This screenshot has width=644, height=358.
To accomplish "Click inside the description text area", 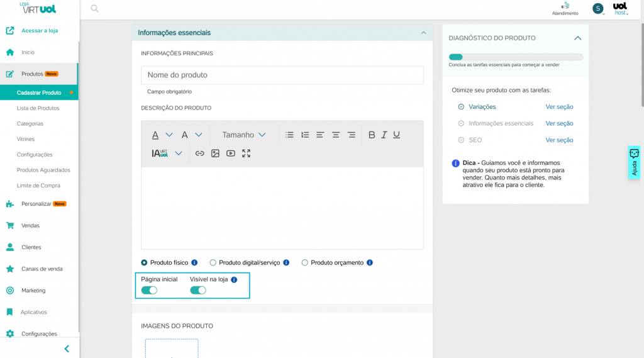I will (x=282, y=208).
